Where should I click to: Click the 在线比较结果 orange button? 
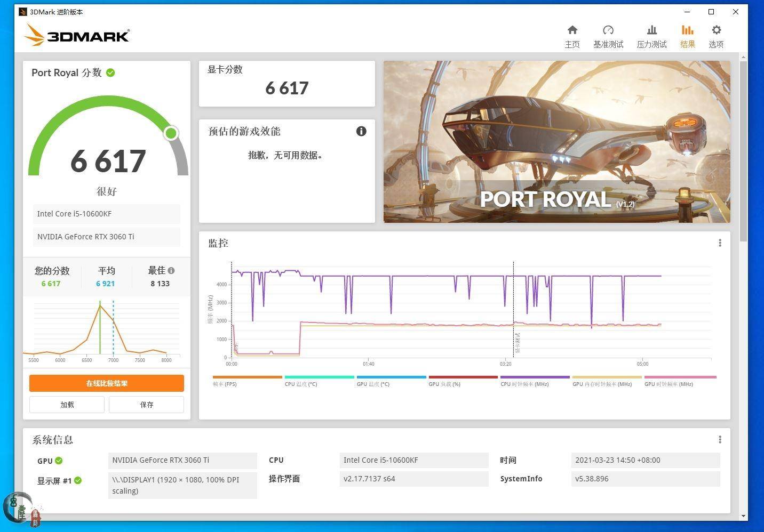[x=107, y=383]
